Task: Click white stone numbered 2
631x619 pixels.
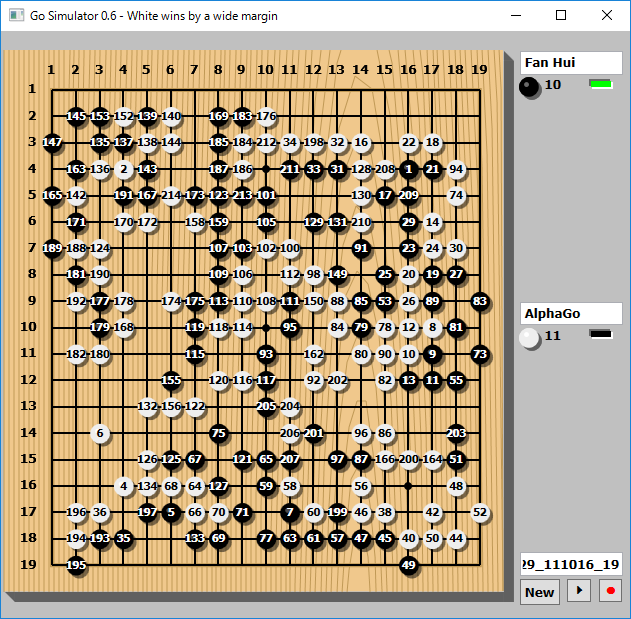Action: pyautogui.click(x=124, y=169)
